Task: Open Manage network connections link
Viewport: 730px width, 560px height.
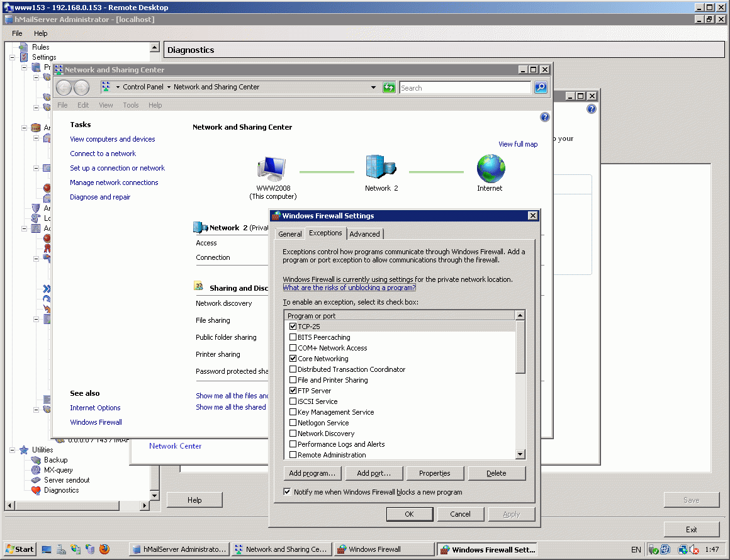Action: pyautogui.click(x=114, y=182)
